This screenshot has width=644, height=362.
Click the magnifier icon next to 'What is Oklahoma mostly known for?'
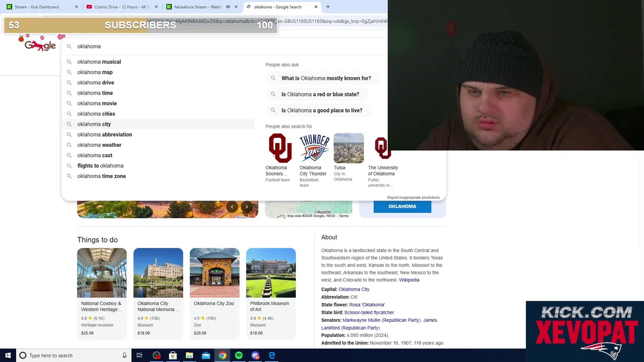[273, 78]
